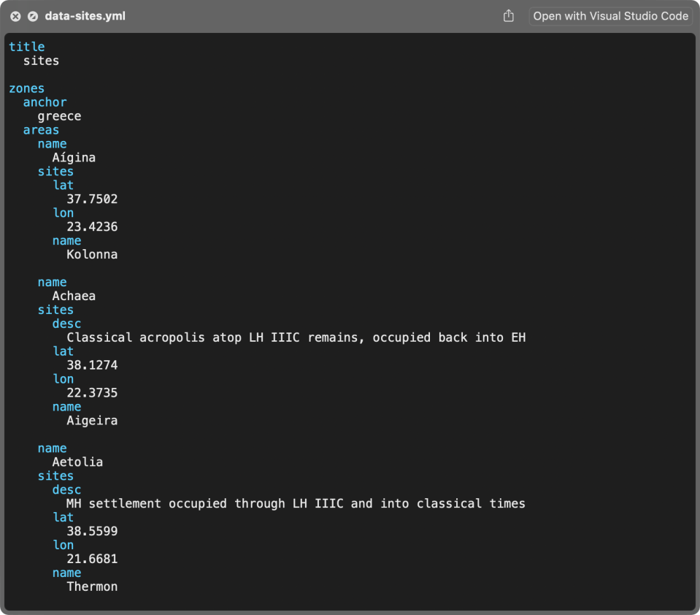Image resolution: width=700 pixels, height=615 pixels.
Task: Click the full-screen icon beside close button
Action: [x=33, y=16]
